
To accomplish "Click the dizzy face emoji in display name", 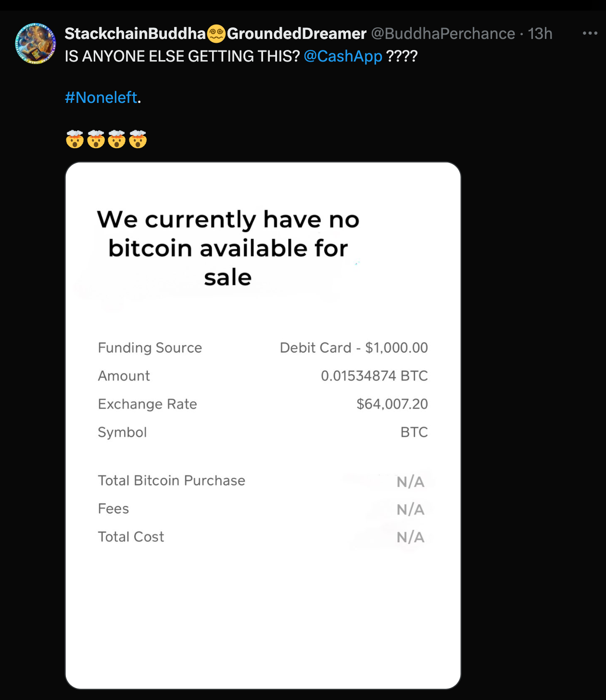I will coord(216,34).
